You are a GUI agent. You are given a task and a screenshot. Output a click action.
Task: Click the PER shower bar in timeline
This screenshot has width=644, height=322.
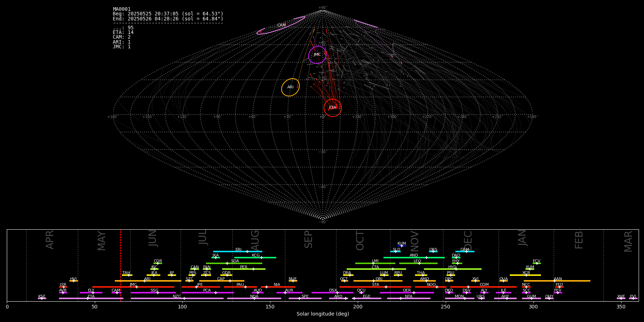click(244, 269)
